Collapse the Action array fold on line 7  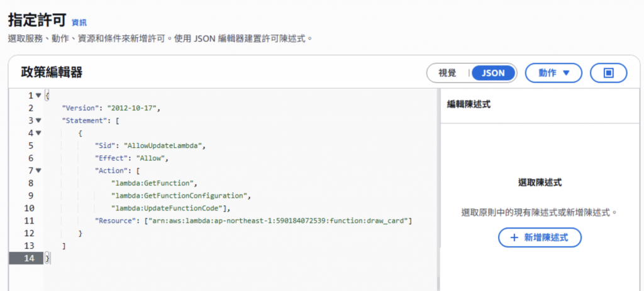[38, 171]
